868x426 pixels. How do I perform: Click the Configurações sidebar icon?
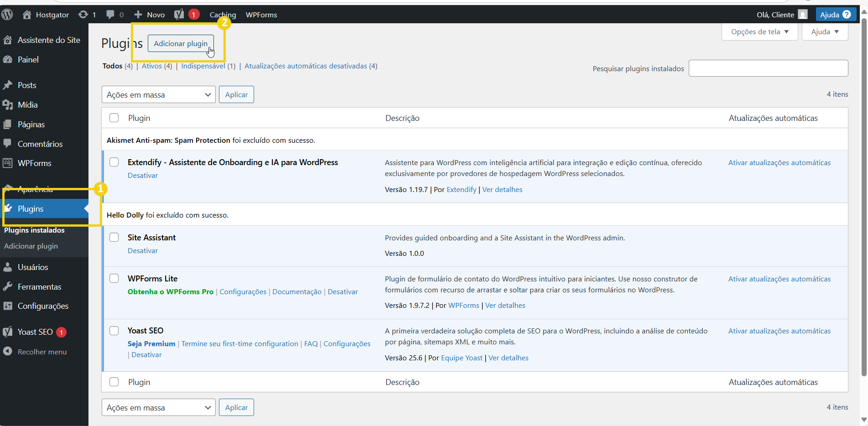[7, 306]
